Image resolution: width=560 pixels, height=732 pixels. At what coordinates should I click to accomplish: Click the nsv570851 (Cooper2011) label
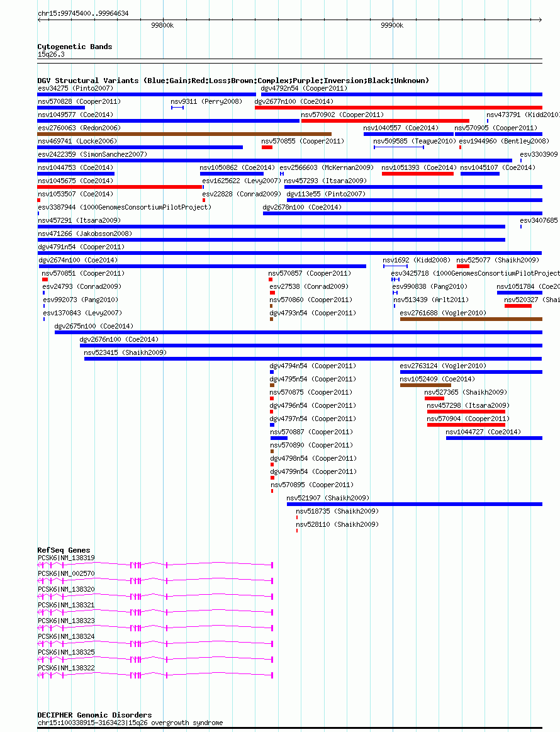click(x=83, y=273)
